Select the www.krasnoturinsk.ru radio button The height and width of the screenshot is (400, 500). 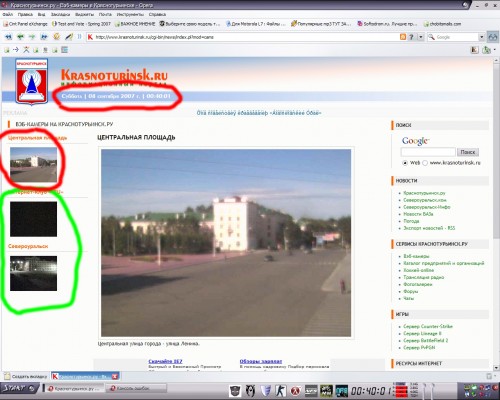[425, 163]
